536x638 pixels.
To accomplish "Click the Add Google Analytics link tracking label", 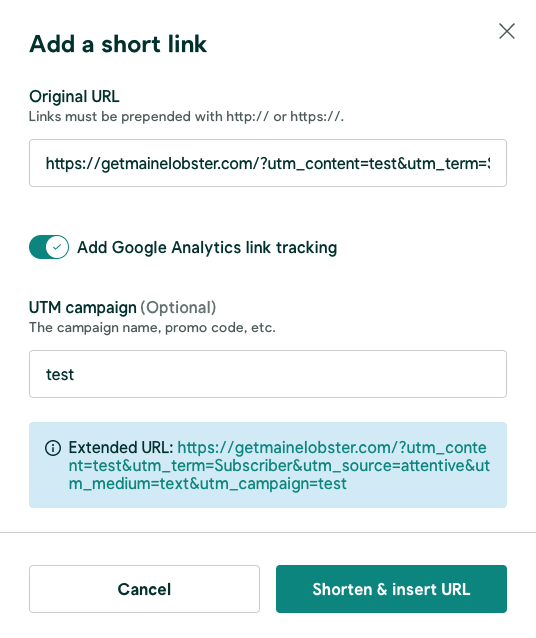I will tap(207, 247).
